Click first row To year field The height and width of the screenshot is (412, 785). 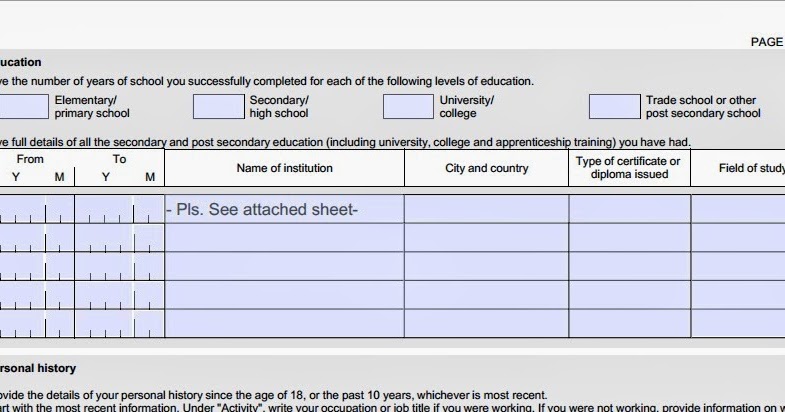(x=104, y=209)
